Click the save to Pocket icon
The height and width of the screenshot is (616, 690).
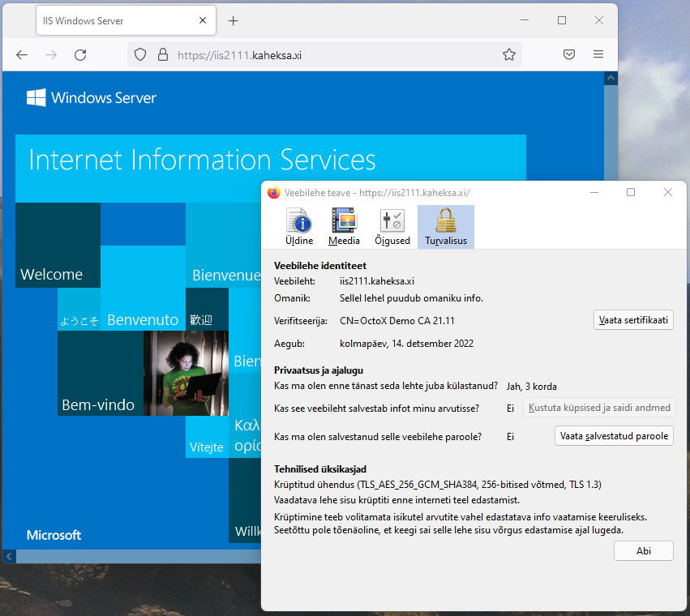tap(569, 54)
